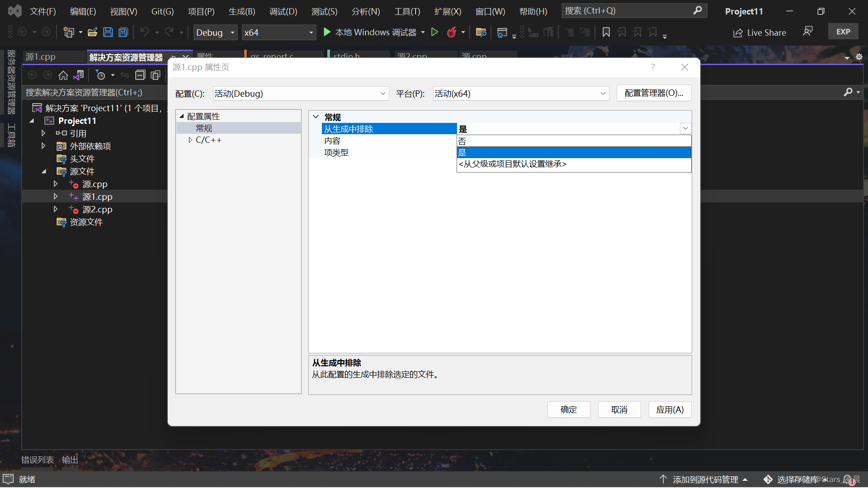This screenshot has width=868, height=488.
Task: Open the 调试(D) menu
Action: tap(283, 11)
